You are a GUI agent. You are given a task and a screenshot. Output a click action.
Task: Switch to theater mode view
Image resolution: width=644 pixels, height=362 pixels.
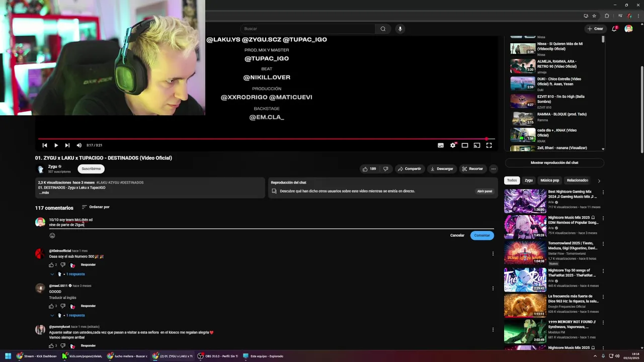465,145
